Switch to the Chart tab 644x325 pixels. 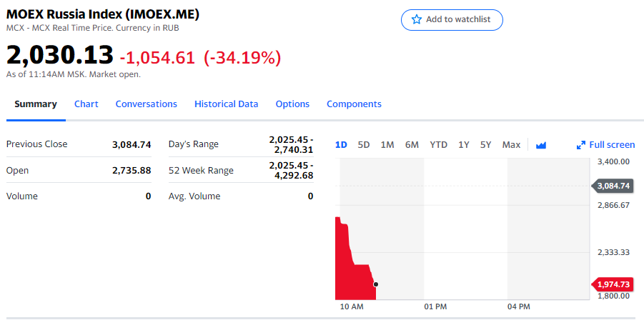pos(86,104)
